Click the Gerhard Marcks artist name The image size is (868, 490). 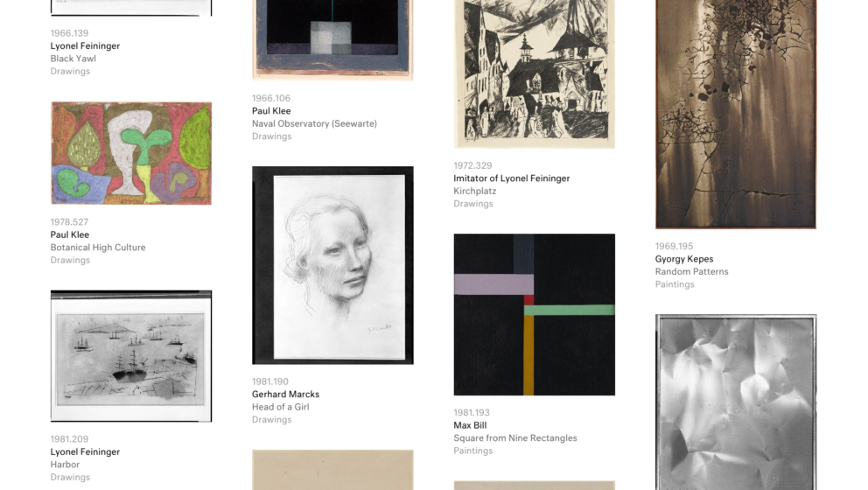(285, 395)
